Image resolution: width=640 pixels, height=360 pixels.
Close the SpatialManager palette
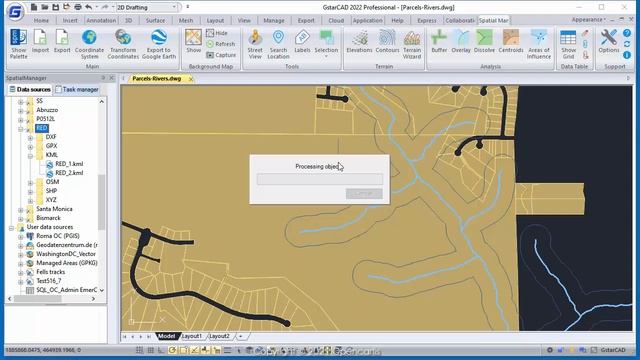[111, 78]
